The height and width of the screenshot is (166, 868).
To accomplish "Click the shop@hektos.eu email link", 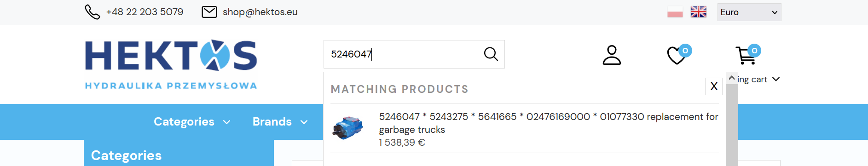I will pos(260,12).
